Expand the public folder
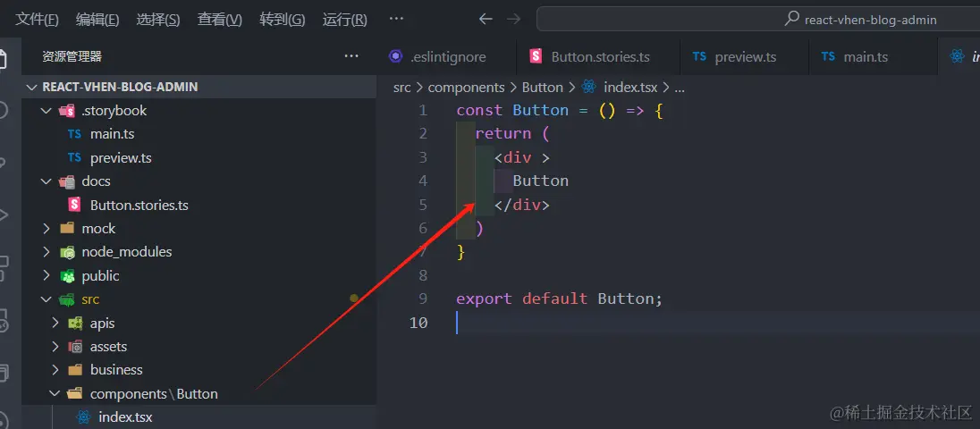980x429 pixels. pos(199,276)
